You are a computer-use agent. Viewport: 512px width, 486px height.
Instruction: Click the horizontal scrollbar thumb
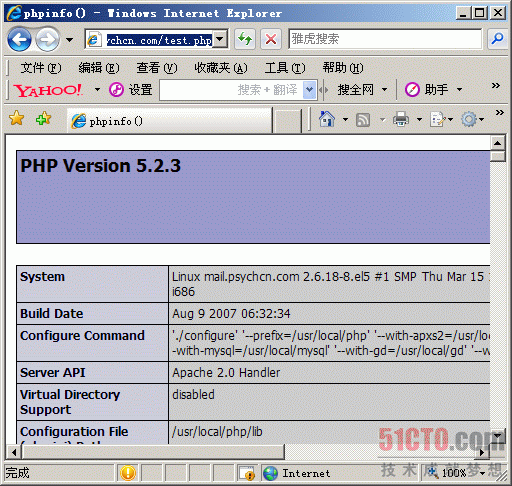pyautogui.click(x=153, y=452)
